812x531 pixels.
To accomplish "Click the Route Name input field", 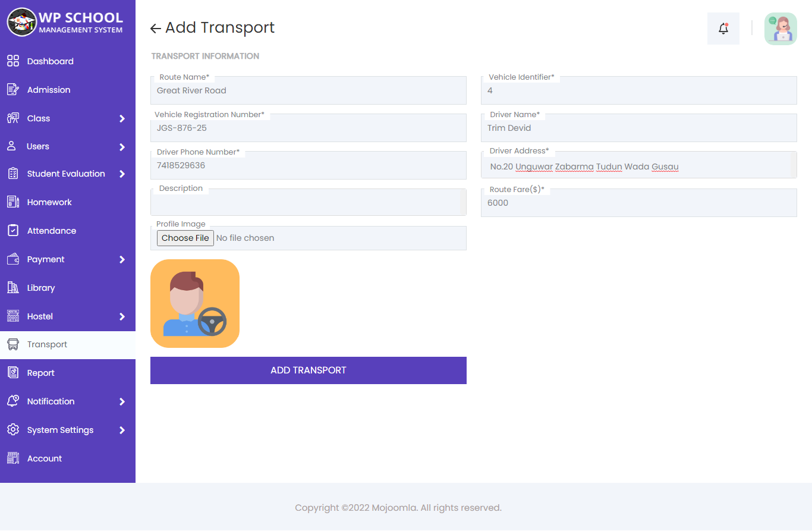I will click(x=309, y=90).
